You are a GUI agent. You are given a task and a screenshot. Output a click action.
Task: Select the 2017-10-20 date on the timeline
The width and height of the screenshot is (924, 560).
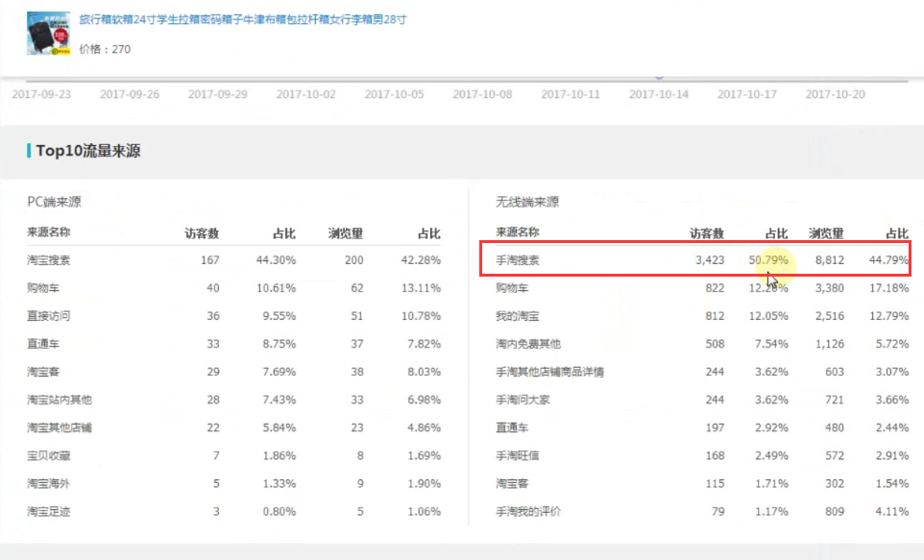(835, 94)
